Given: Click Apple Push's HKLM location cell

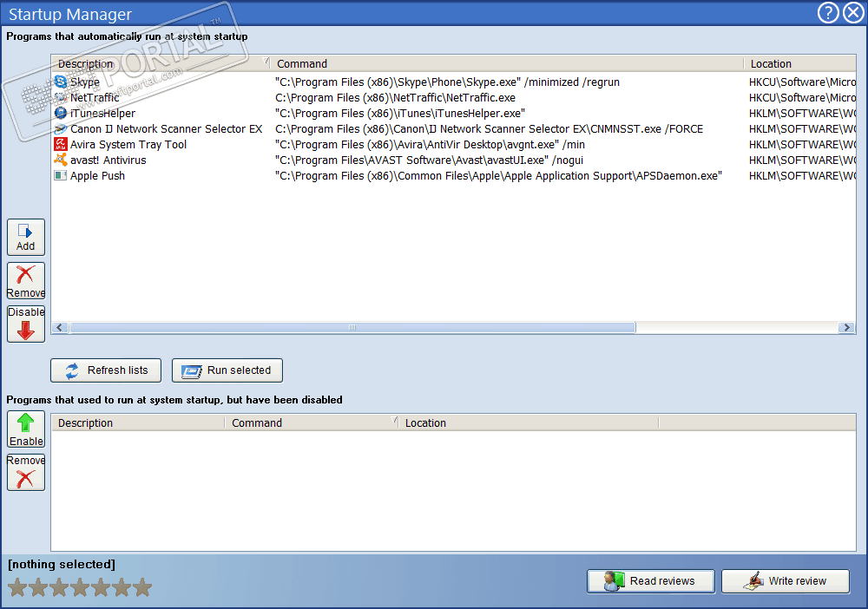Looking at the screenshot, I should click(x=802, y=176).
